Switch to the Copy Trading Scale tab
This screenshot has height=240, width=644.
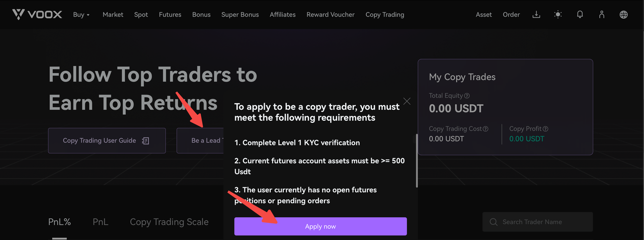click(x=169, y=222)
